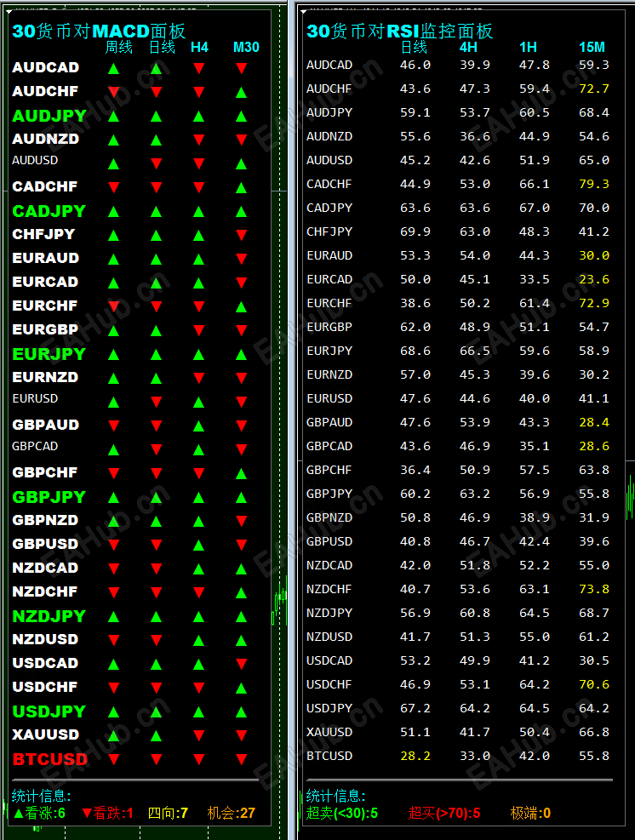Click the 30货币对MACD面板 title
Viewport: 635px width, 840px height.
99,31
